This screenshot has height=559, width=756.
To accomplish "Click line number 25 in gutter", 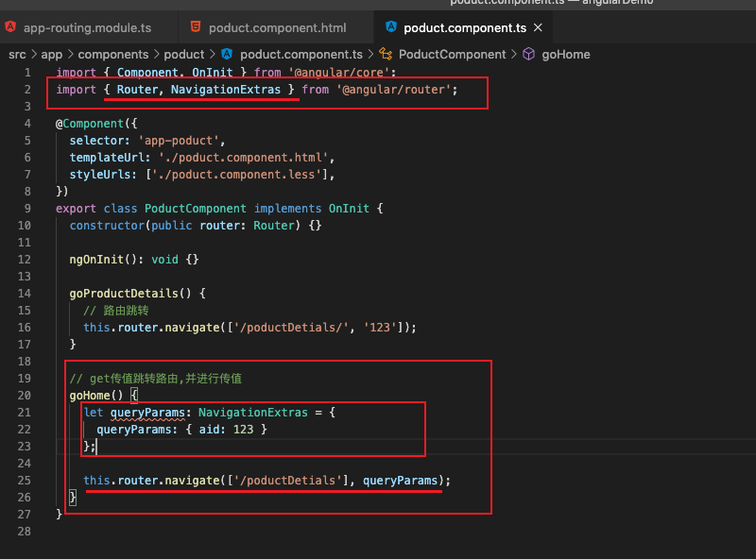I will pyautogui.click(x=25, y=481).
